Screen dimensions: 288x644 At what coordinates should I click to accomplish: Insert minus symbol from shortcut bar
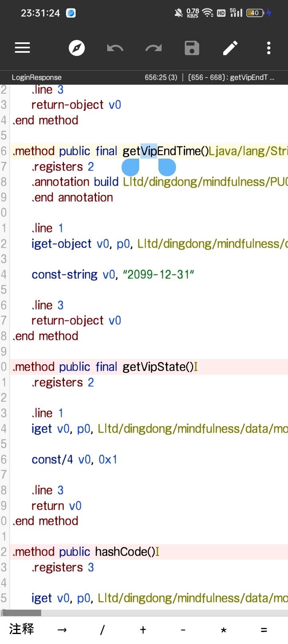pyautogui.click(x=183, y=630)
